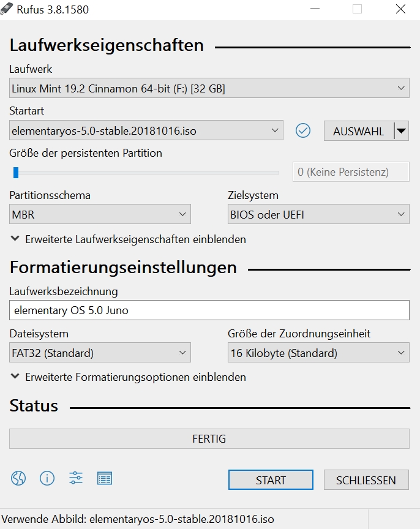The width and height of the screenshot is (420, 529).
Task: Show the log window icon
Action: pos(105,478)
